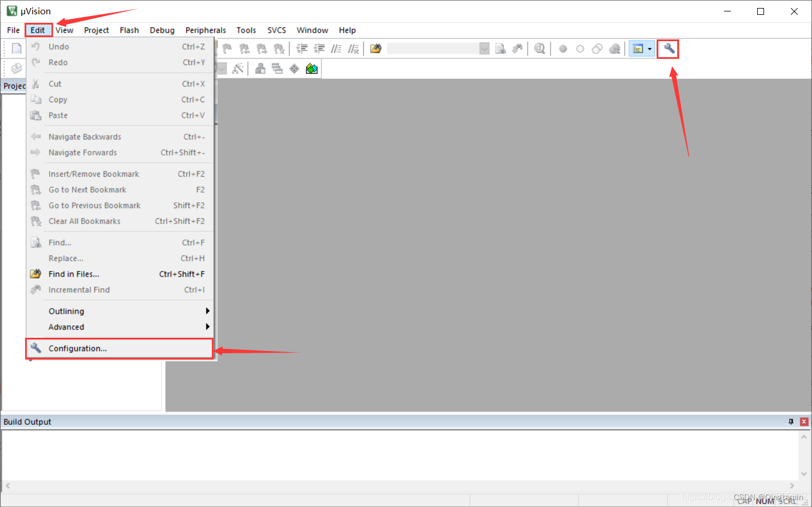
Task: Click the New file toolbar icon
Action: [x=17, y=49]
